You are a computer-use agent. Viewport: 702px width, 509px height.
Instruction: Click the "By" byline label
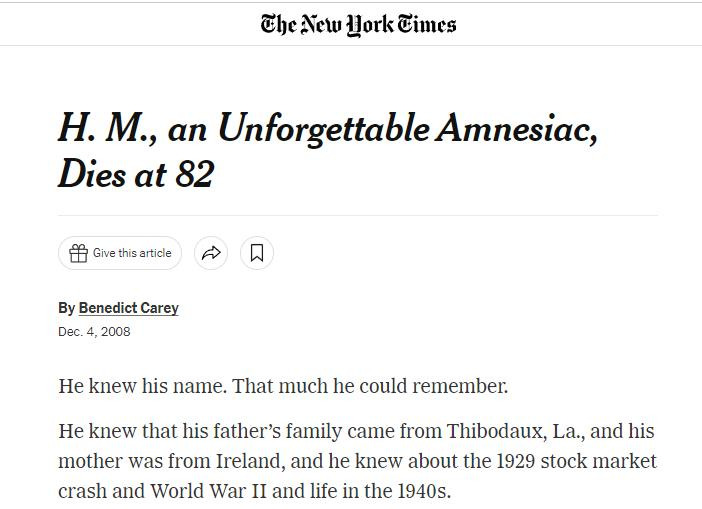click(x=66, y=307)
